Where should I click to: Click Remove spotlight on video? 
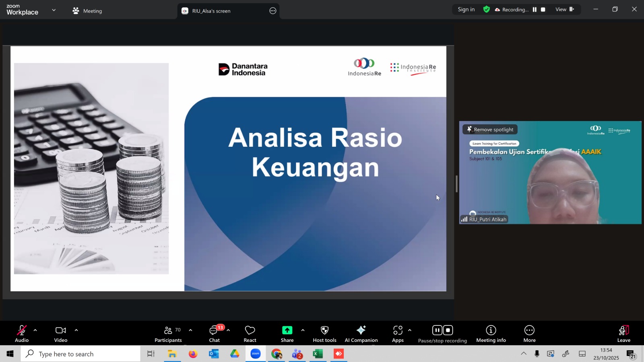(490, 130)
